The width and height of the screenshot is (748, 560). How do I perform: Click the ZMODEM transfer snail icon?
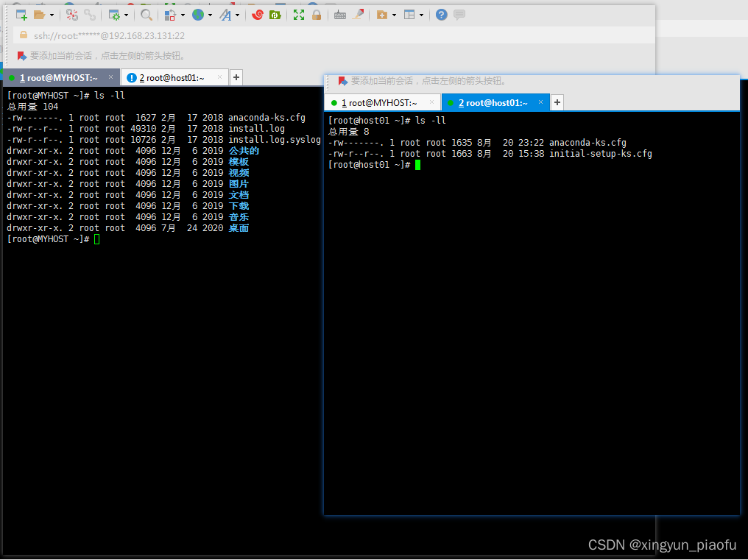[258, 13]
